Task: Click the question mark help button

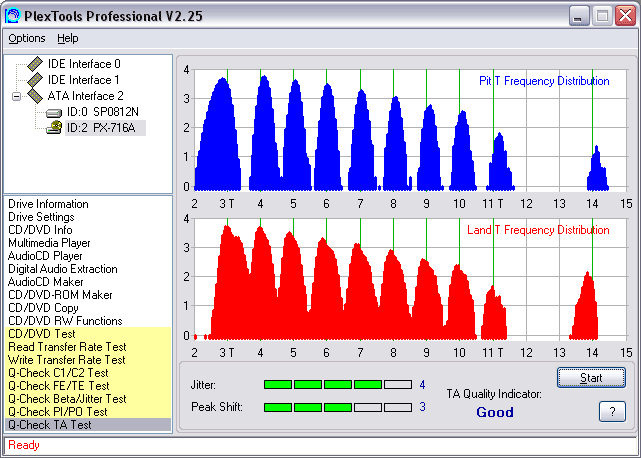Action: click(x=612, y=411)
